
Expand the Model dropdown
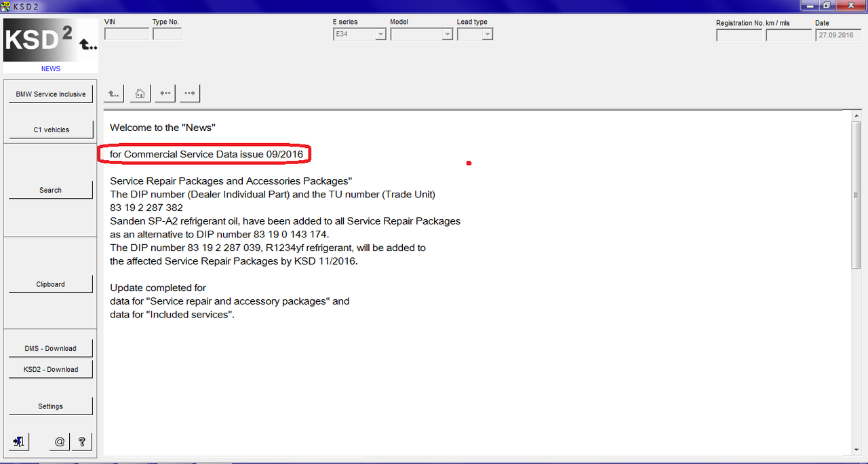point(447,34)
